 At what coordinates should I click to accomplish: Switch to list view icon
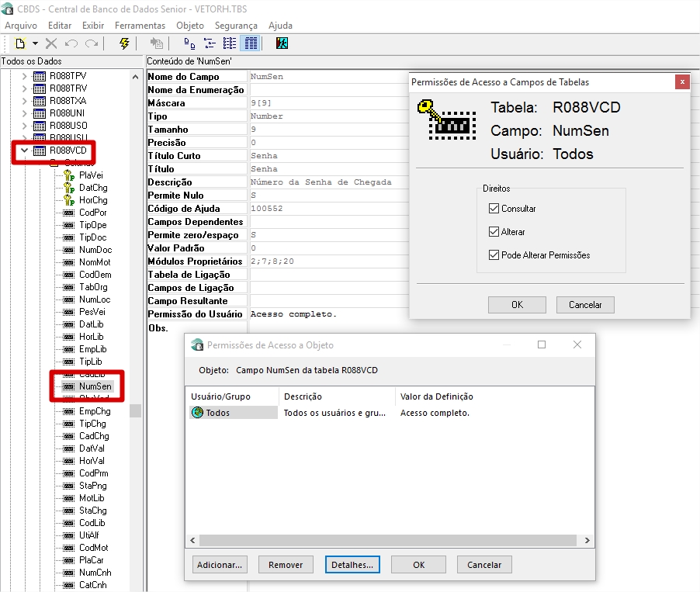click(x=230, y=43)
